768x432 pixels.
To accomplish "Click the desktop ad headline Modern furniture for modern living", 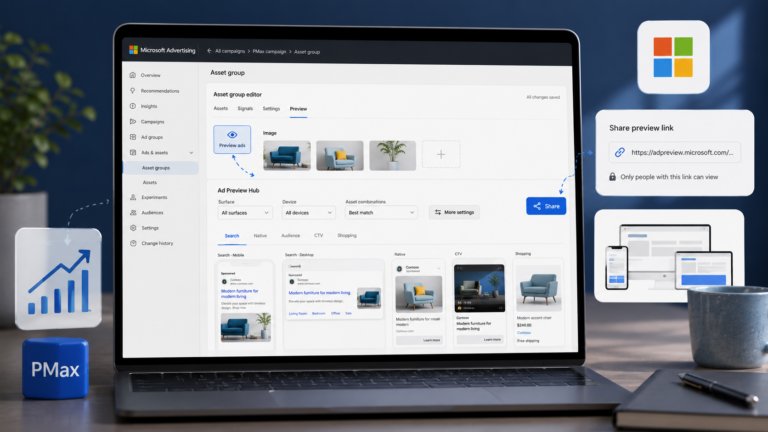I will tap(319, 292).
